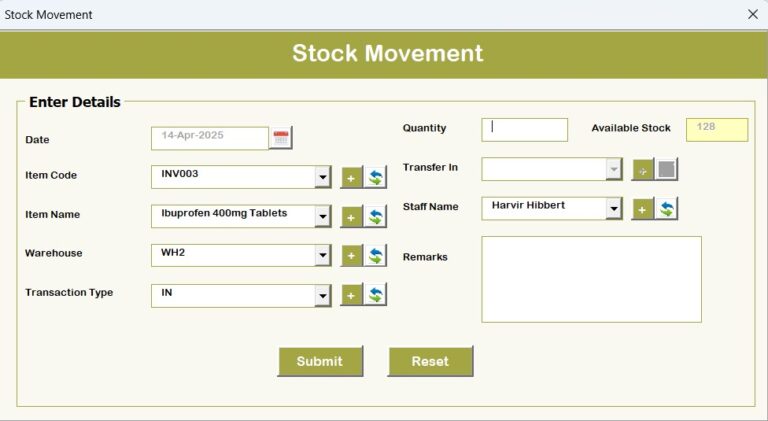Viewport: 768px width, 421px height.
Task: Click inside the Remarks text area
Action: point(591,279)
